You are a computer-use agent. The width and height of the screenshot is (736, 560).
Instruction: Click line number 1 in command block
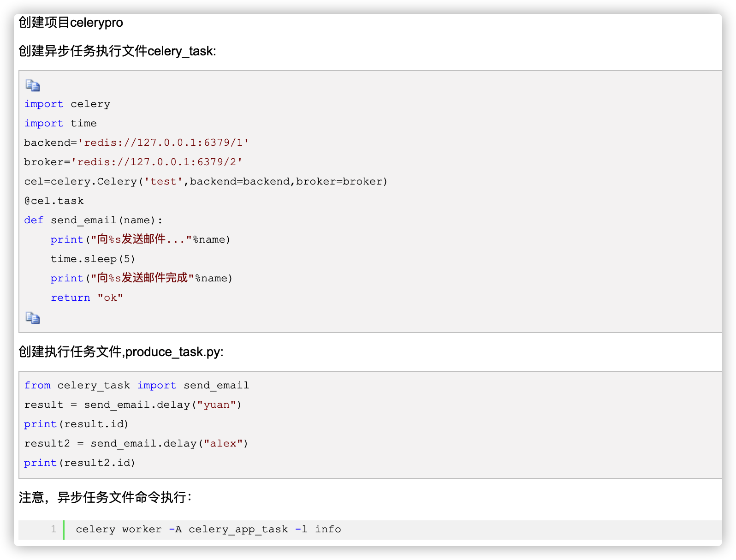[x=53, y=529]
